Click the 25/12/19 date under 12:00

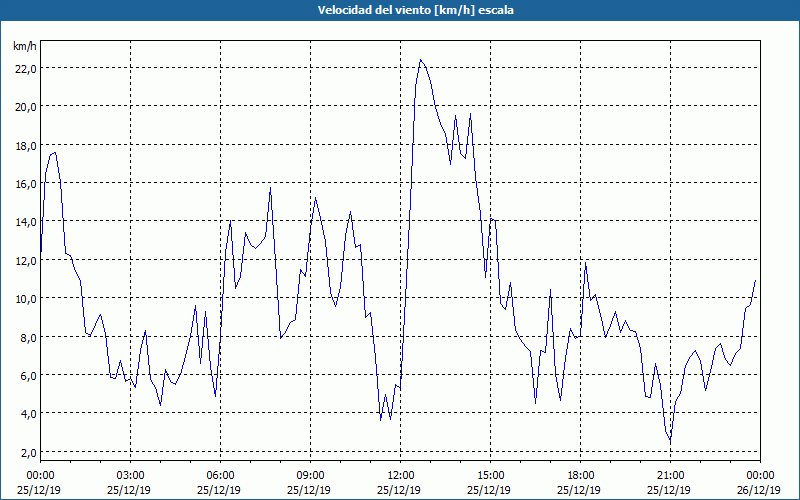click(x=399, y=490)
